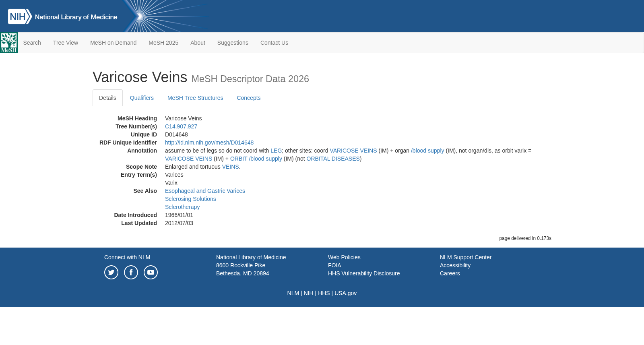Click the Unique ID value D014648
Screen dimensions: 644x345
[x=176, y=134]
